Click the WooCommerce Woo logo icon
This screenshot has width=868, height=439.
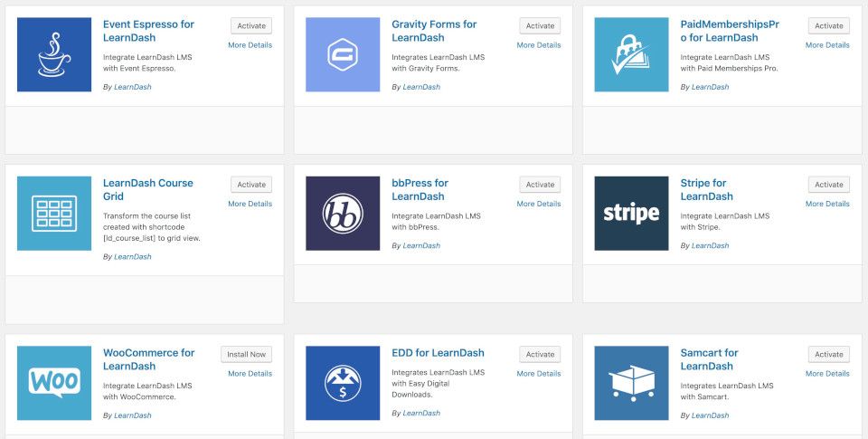(54, 383)
